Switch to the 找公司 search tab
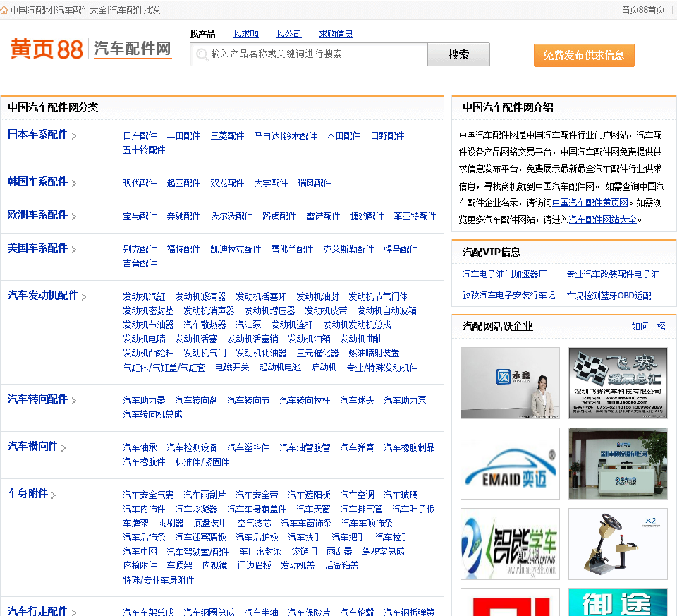Image resolution: width=677 pixels, height=616 pixels. coord(289,34)
